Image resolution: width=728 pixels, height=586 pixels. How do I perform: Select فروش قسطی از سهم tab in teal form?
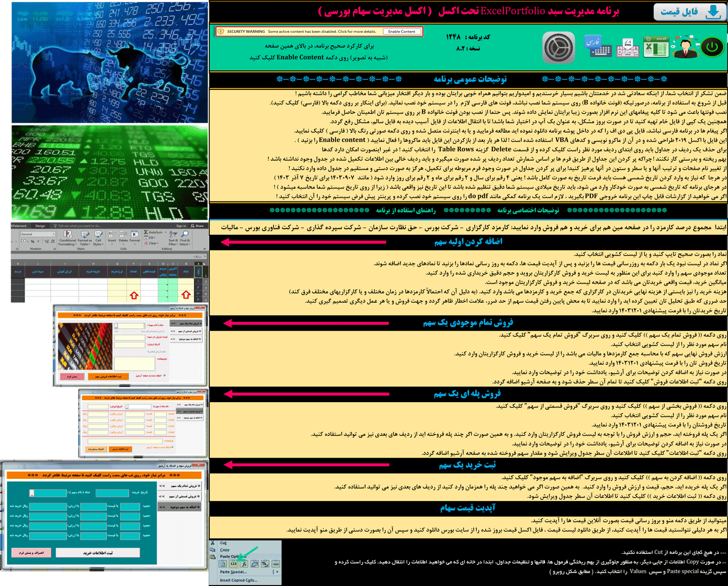179,496
